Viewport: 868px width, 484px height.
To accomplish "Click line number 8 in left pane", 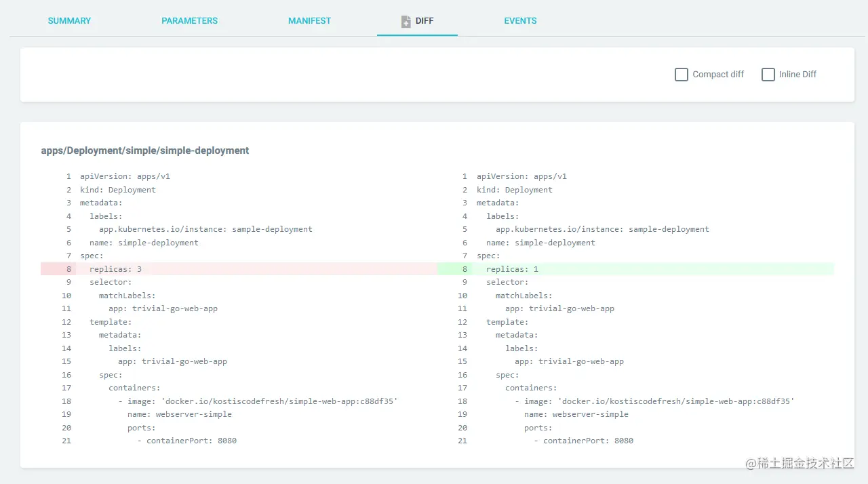I will coord(68,269).
